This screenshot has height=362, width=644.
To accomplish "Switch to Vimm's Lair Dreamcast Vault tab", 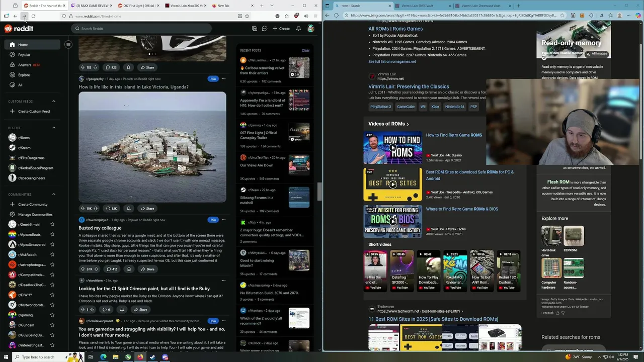I will click(x=482, y=6).
